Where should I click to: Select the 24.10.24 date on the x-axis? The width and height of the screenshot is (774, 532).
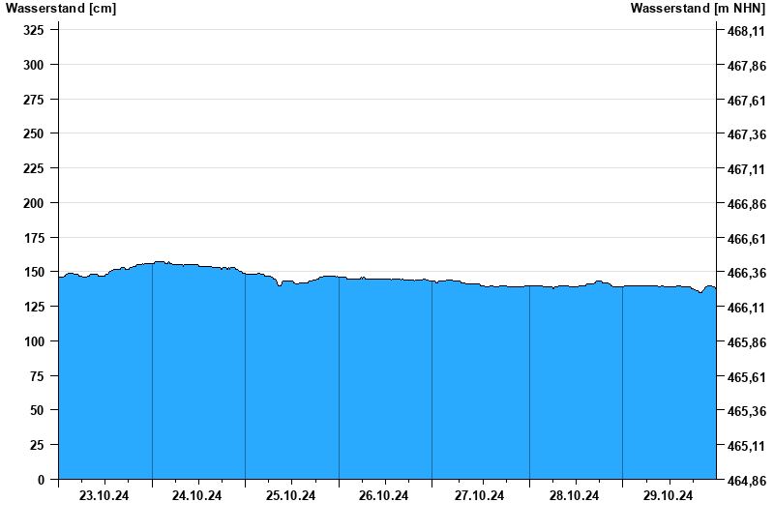pyautogui.click(x=197, y=496)
